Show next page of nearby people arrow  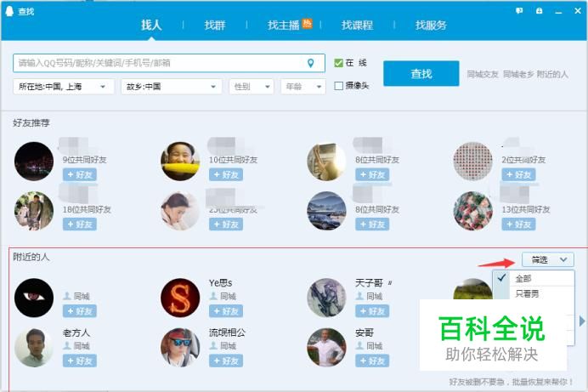[x=581, y=321]
